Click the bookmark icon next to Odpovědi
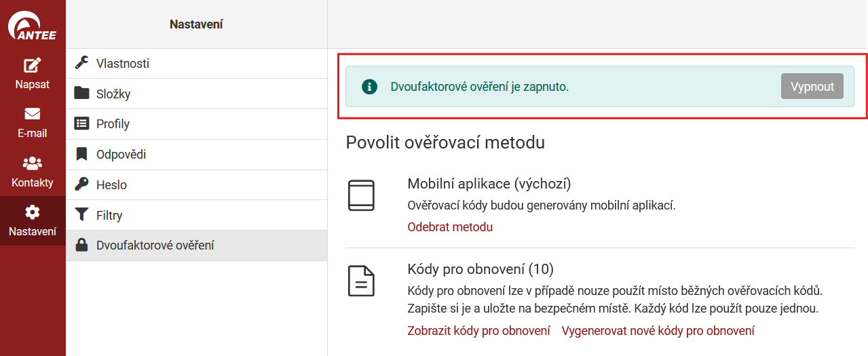 tap(82, 155)
